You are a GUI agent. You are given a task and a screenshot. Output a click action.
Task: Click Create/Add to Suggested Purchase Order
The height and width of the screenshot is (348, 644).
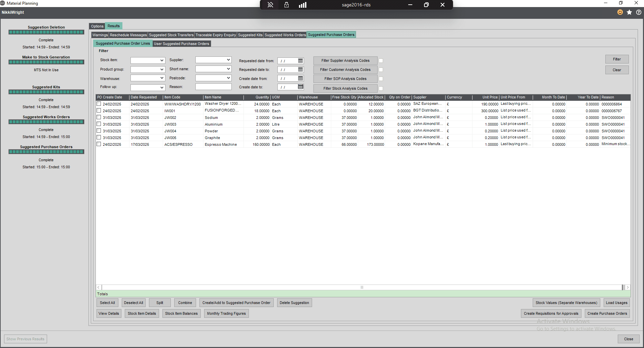pos(236,303)
